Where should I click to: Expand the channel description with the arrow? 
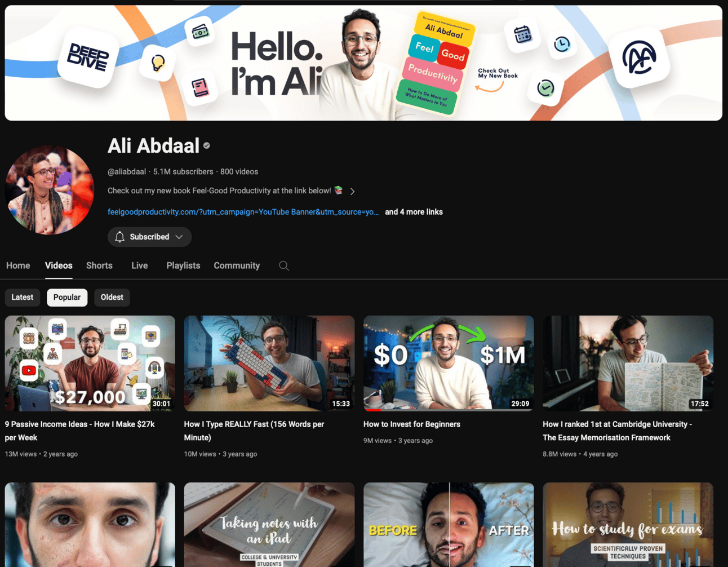tap(353, 191)
